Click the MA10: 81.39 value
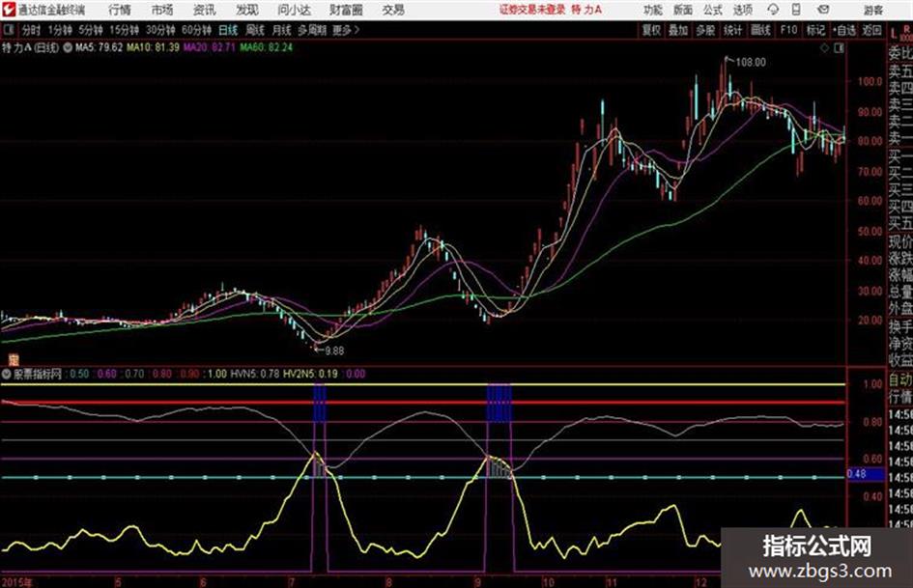Image resolution: width=913 pixels, height=588 pixels. 154,47
